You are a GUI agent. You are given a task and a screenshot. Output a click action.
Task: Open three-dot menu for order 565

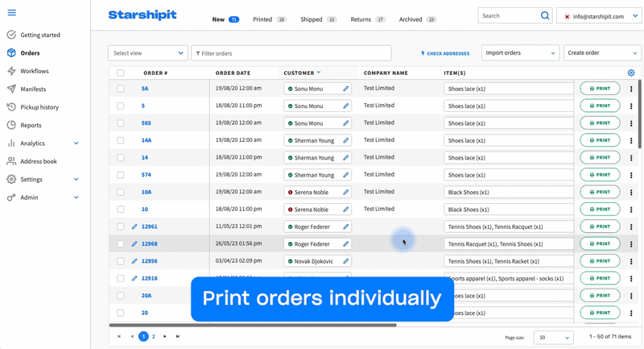coord(631,123)
